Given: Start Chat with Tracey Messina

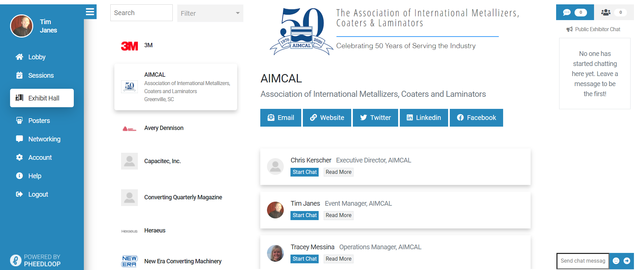Looking at the screenshot, I should pyautogui.click(x=305, y=259).
